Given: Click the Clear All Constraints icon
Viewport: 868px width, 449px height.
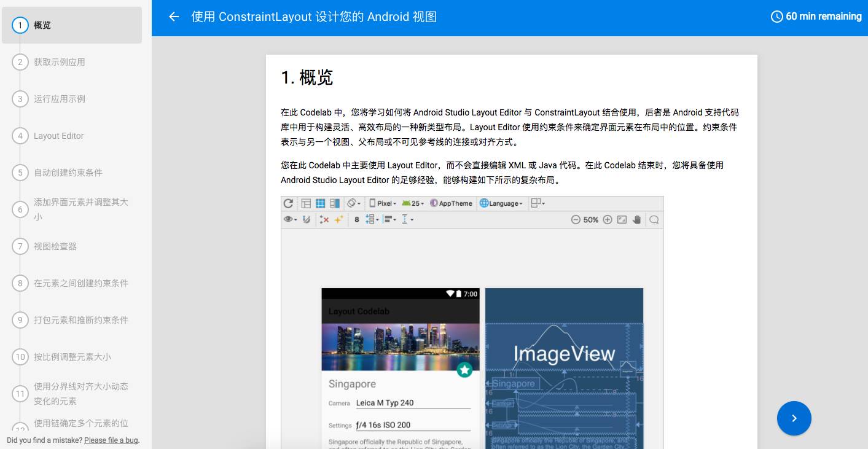Looking at the screenshot, I should pyautogui.click(x=324, y=220).
